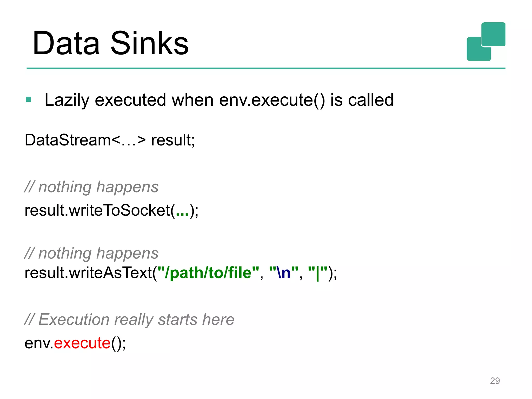The height and width of the screenshot is (399, 532).
Task: Click the teal divider line under the title
Action: click(x=266, y=68)
